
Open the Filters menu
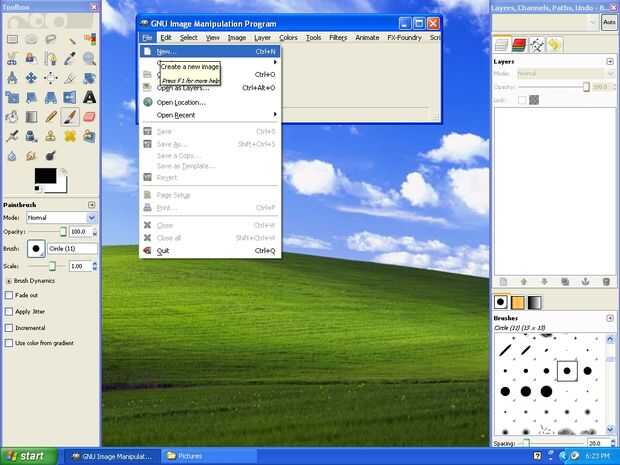[338, 38]
